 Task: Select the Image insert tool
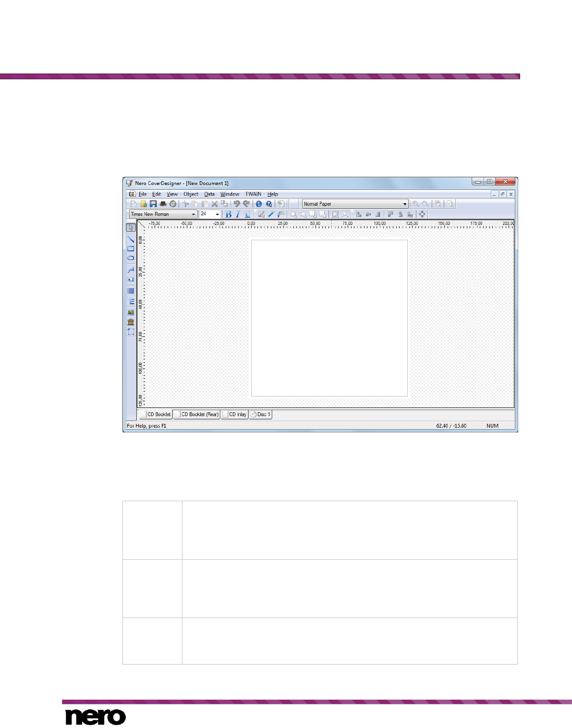point(131,312)
